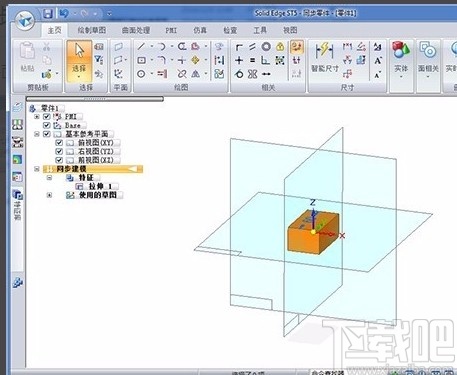457x375 pixels.
Task: Open the 实体 dropdown in ribbon
Action: click(401, 77)
